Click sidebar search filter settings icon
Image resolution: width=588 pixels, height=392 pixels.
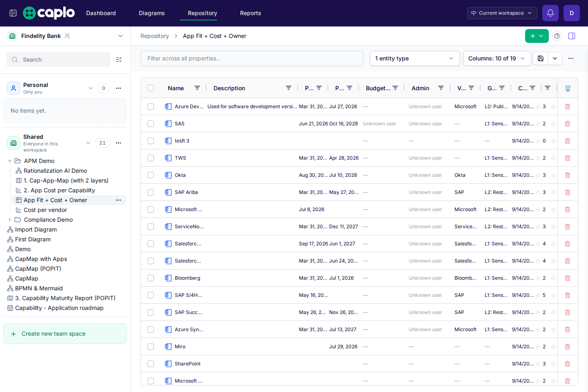(x=119, y=60)
